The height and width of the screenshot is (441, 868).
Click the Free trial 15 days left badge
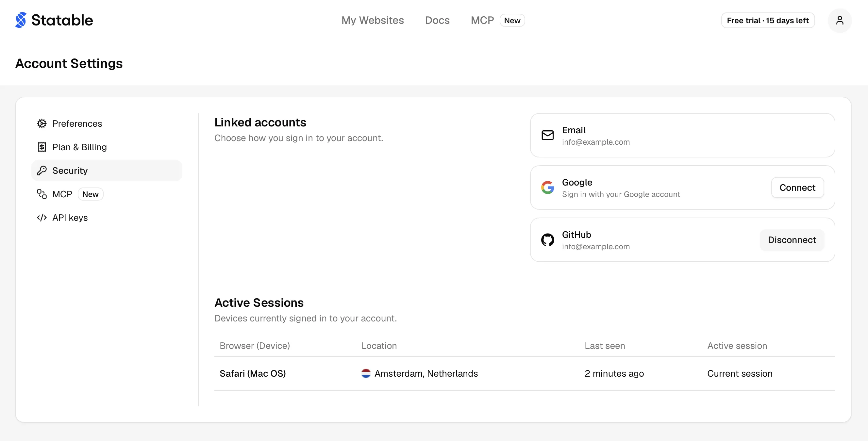coord(768,21)
